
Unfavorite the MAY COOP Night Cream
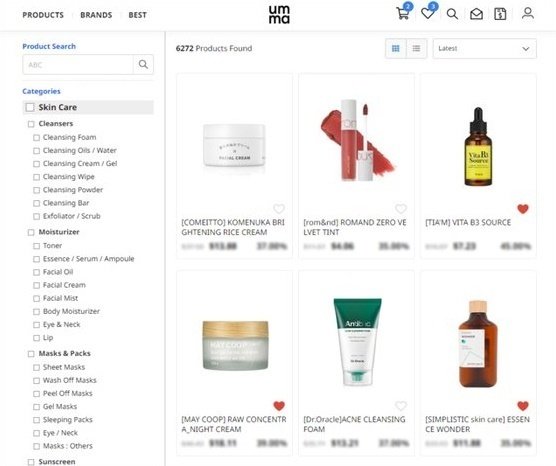(279, 405)
